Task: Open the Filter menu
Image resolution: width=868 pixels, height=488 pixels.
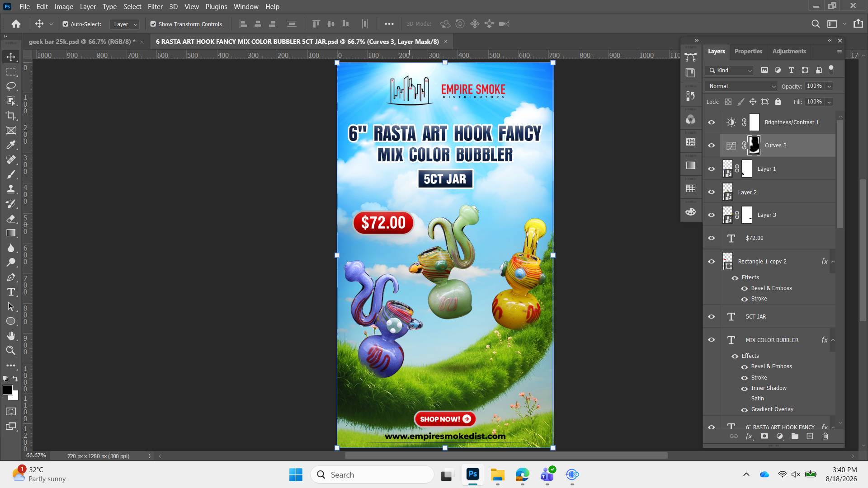Action: tap(155, 7)
